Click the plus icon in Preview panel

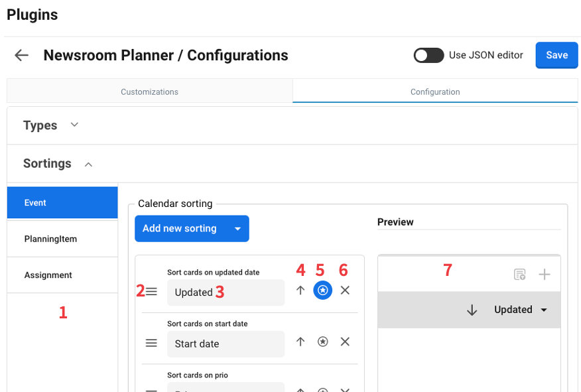tap(545, 275)
